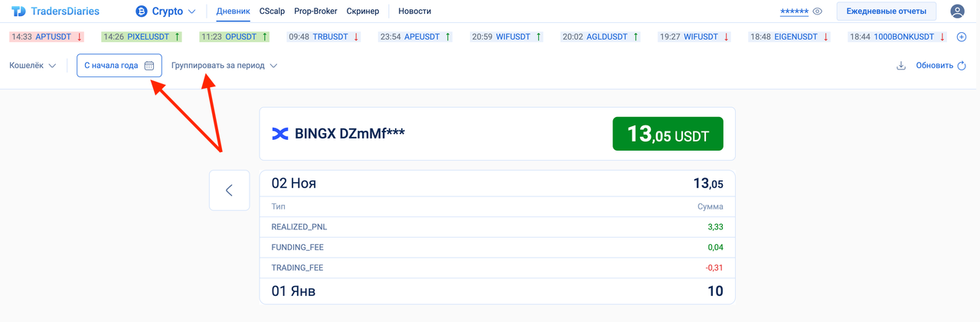The image size is (980, 322).
Task: Open the CScalp tab
Action: [x=272, y=11]
